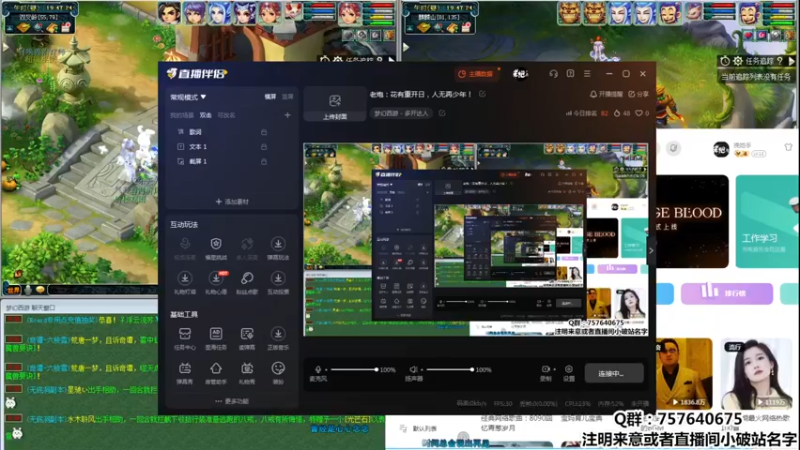The width and height of the screenshot is (800, 450).
Task: Open the 工作学习 card in right panel
Action: [767, 221]
